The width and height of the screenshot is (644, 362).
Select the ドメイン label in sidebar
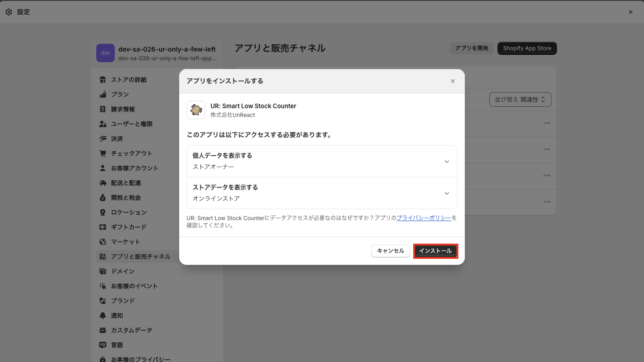coord(123,271)
